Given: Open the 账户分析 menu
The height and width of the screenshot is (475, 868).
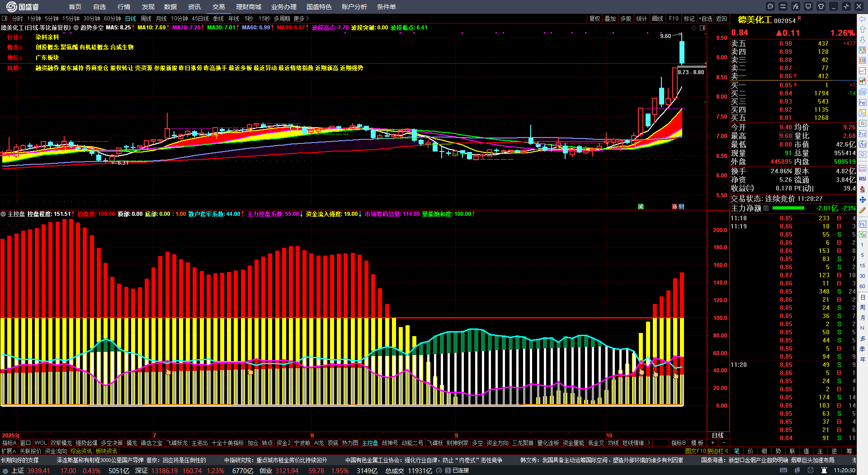Looking at the screenshot, I should click(354, 7).
